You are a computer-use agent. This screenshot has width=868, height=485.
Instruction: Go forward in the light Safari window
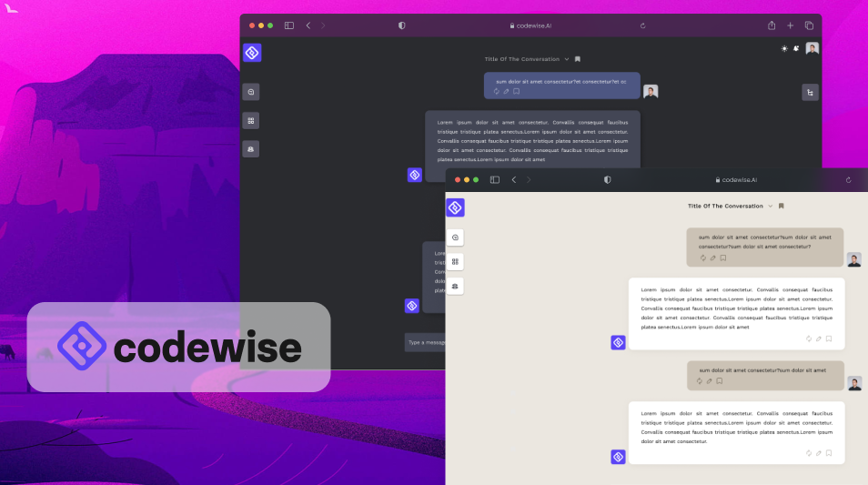529,180
